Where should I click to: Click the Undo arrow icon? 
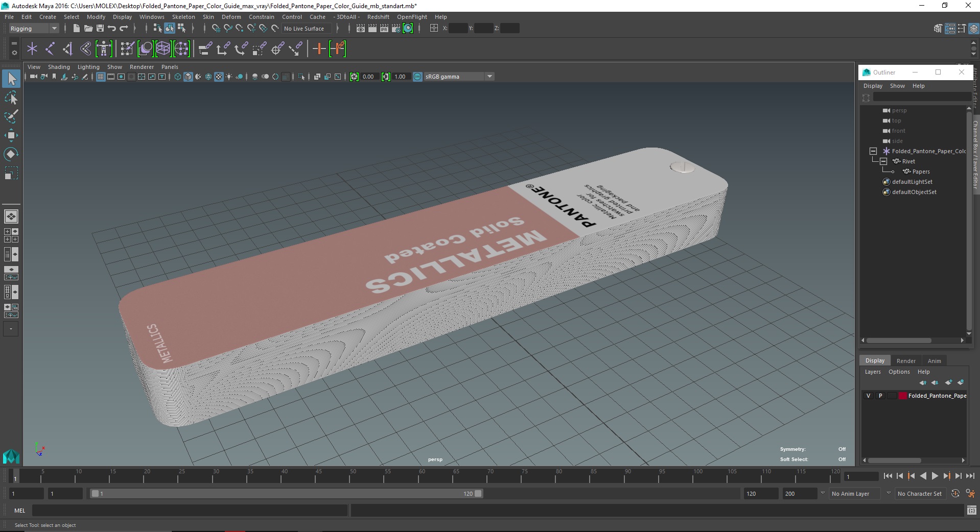(112, 29)
